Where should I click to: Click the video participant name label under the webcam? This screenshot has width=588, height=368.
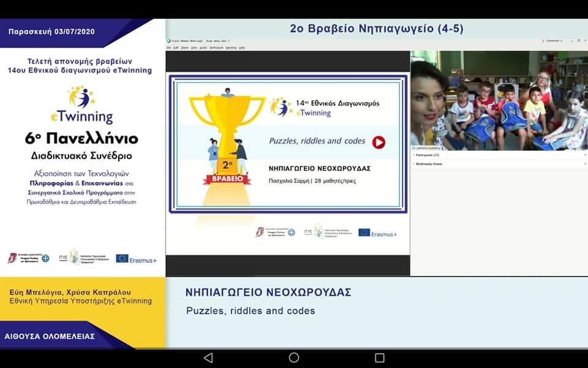[426, 148]
